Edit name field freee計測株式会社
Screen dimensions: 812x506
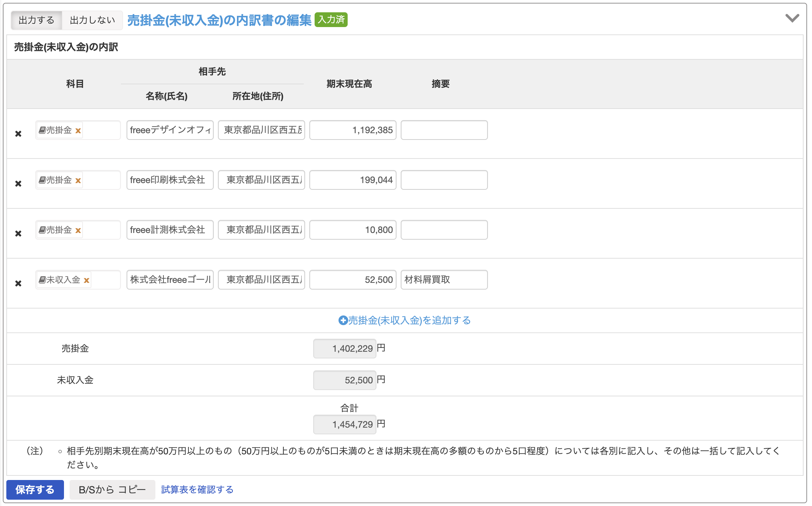(x=170, y=230)
